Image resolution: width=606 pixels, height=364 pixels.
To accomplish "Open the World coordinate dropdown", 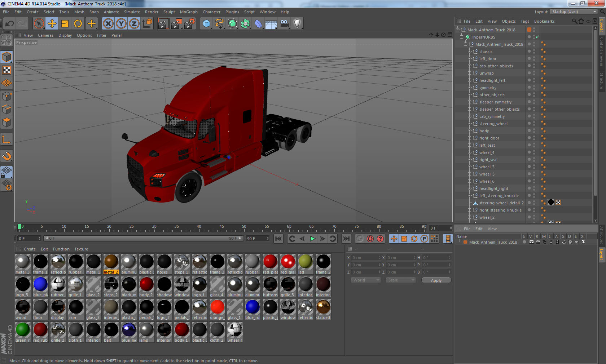I will click(x=366, y=280).
